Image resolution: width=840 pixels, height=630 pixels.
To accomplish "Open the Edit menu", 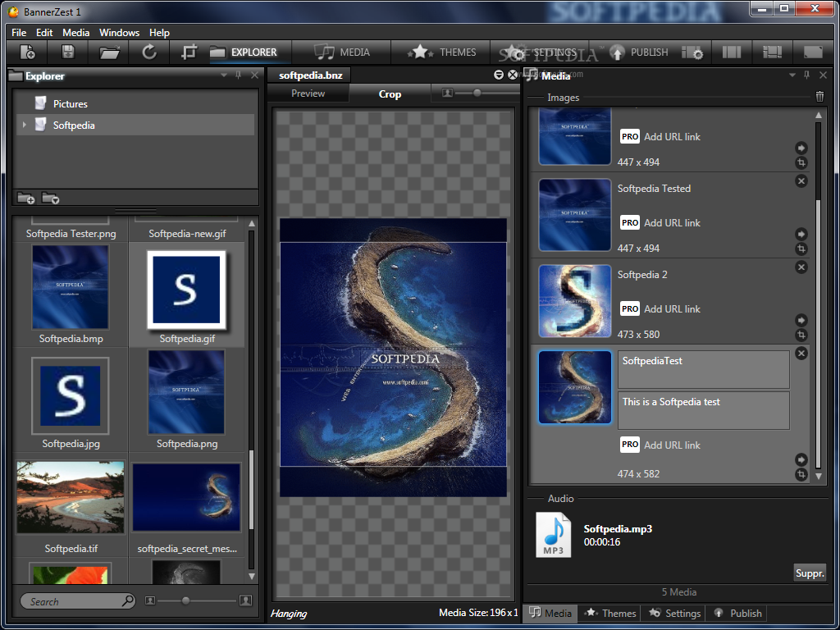I will [44, 33].
